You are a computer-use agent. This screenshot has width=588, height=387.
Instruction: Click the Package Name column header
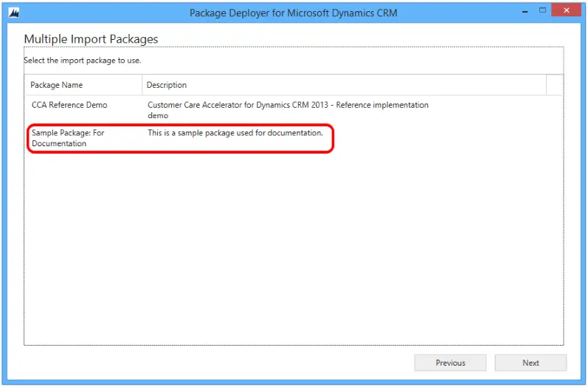coord(83,85)
